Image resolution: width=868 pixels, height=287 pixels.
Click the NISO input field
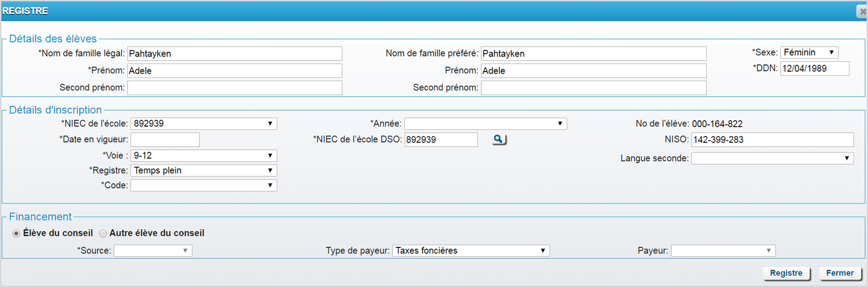pos(772,140)
